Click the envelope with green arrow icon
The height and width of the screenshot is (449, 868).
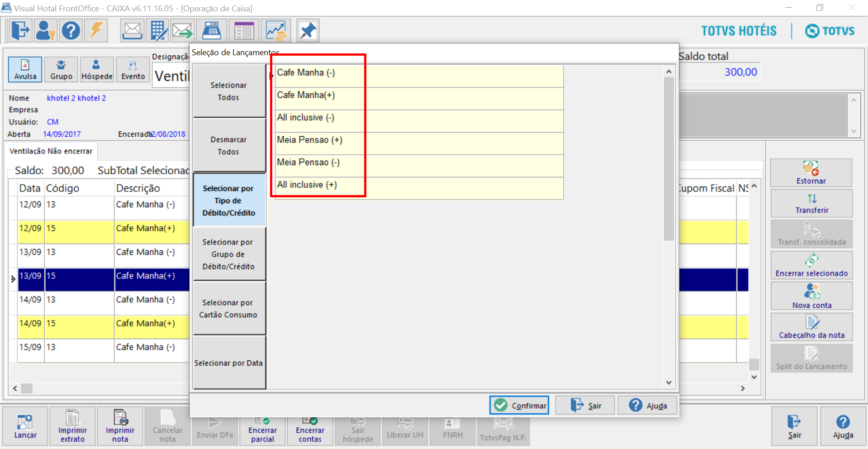183,31
